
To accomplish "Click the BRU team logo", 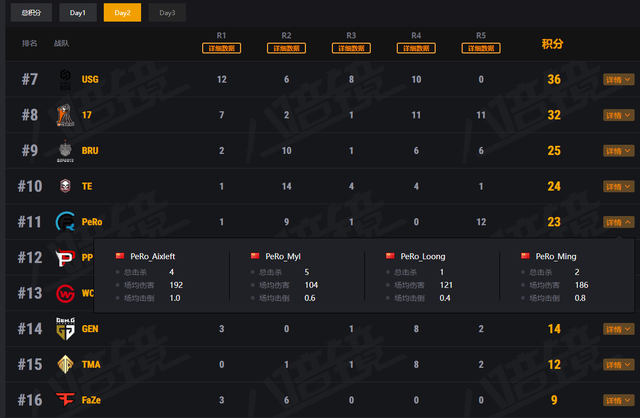I will coord(65,151).
